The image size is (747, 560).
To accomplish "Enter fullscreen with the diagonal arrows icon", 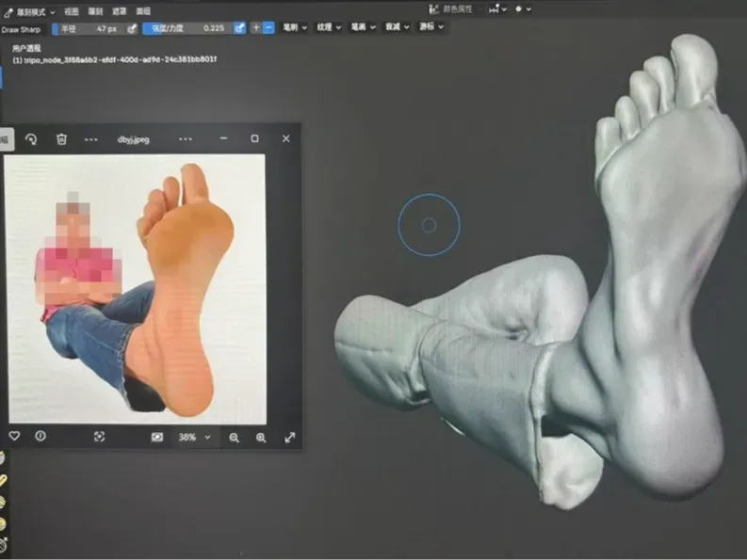I will pos(289,438).
